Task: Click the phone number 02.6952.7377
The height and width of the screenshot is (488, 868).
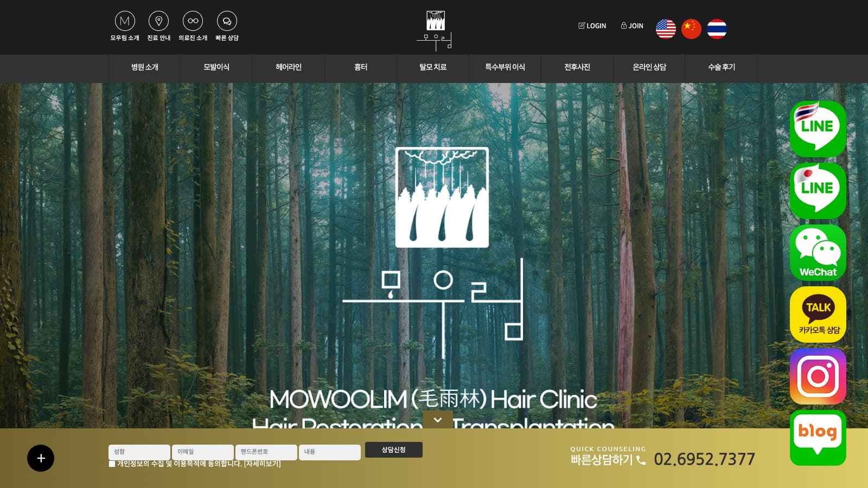Action: pyautogui.click(x=704, y=460)
